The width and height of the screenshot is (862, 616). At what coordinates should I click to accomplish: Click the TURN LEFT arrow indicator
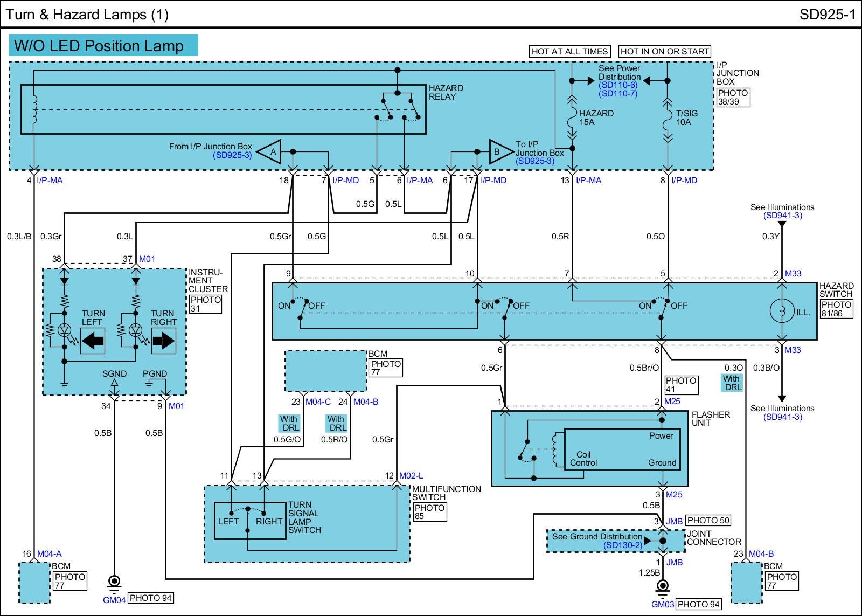pyautogui.click(x=93, y=341)
